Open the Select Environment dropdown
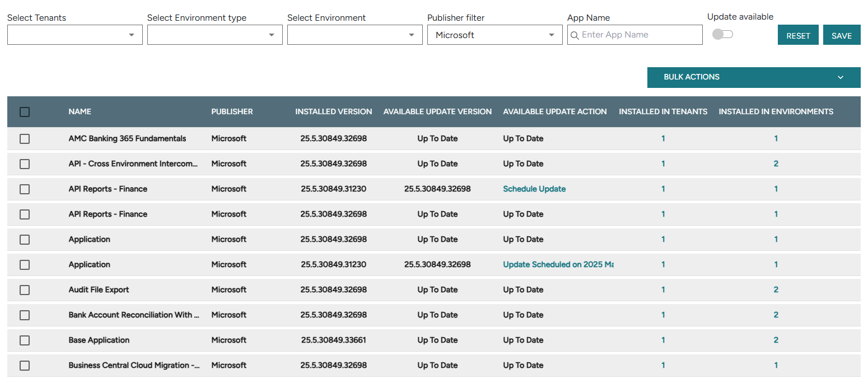This screenshot has width=868, height=383. [x=354, y=35]
